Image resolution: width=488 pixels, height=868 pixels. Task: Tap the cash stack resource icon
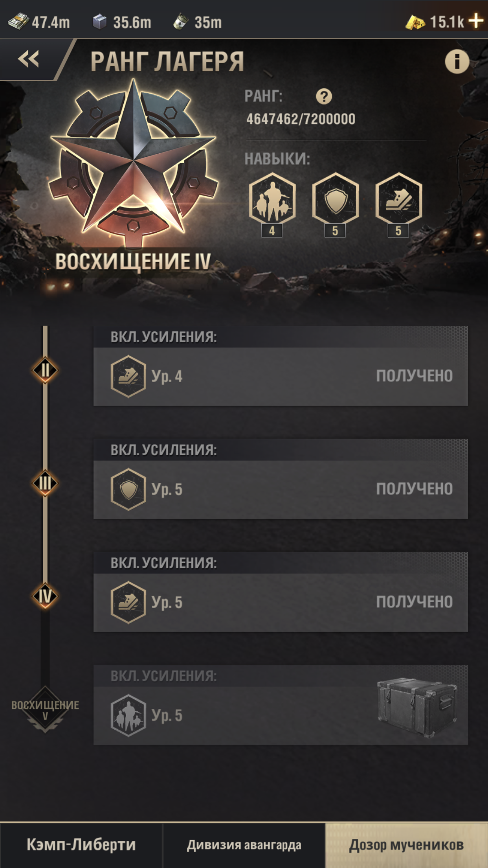[18, 22]
